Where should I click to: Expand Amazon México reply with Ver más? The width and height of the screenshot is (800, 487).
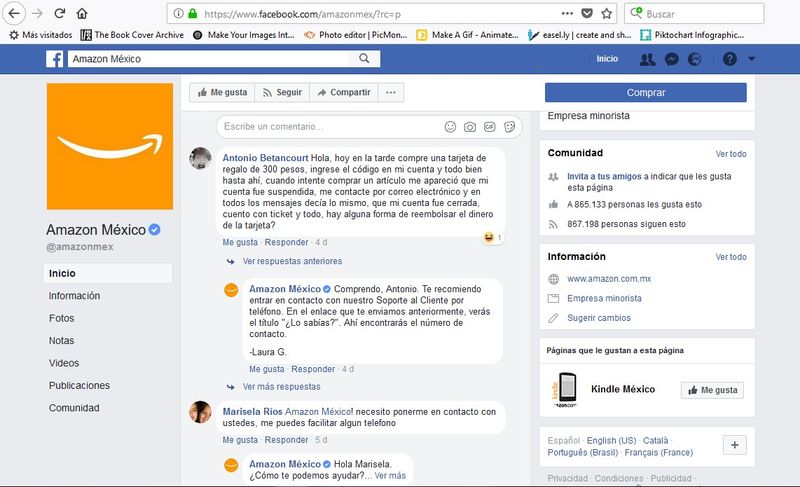pos(390,476)
